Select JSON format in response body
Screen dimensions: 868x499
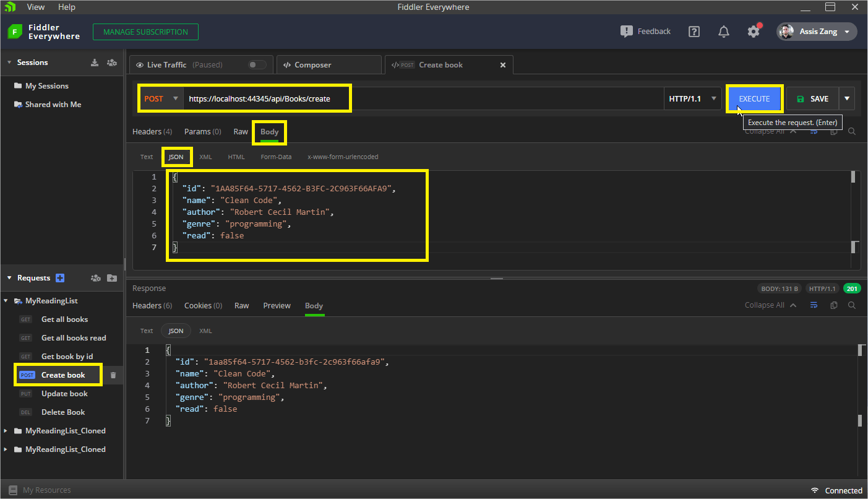click(x=176, y=331)
